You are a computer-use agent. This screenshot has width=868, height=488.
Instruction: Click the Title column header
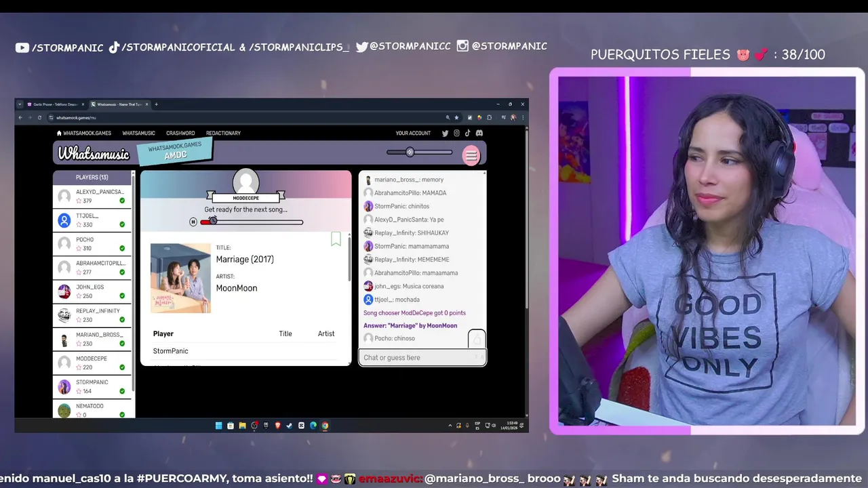point(285,333)
